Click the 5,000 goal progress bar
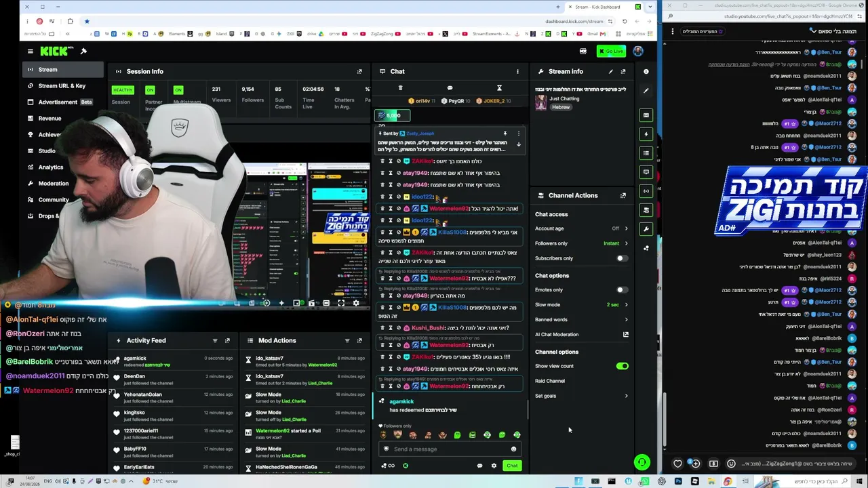Image resolution: width=868 pixels, height=488 pixels. 393,115
